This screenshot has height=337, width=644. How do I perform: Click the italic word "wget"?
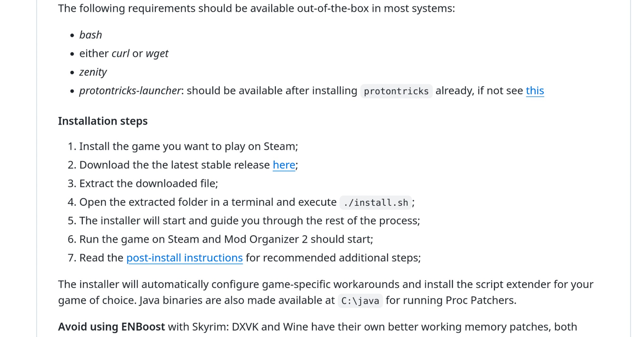click(x=157, y=54)
